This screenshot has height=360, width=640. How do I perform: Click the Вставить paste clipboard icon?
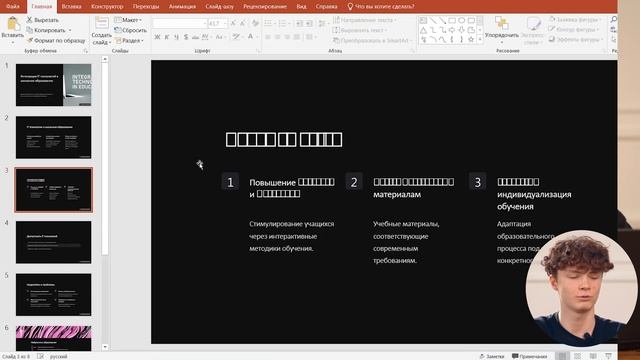coord(13,24)
